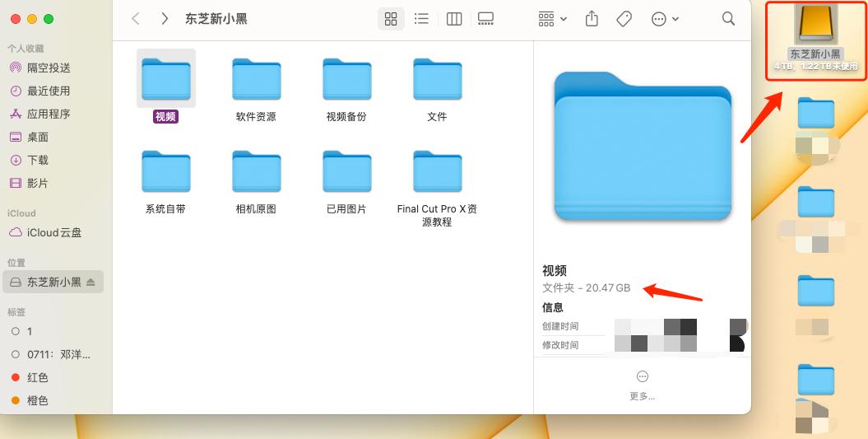Click the 东芝新小黑 drive icon on the desktop
The width and height of the screenshot is (868, 439).
tap(815, 25)
